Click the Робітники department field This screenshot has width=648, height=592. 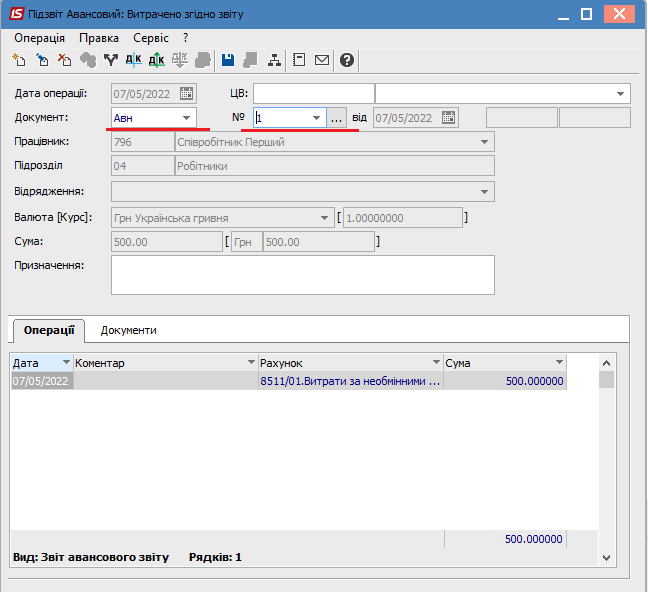335,166
